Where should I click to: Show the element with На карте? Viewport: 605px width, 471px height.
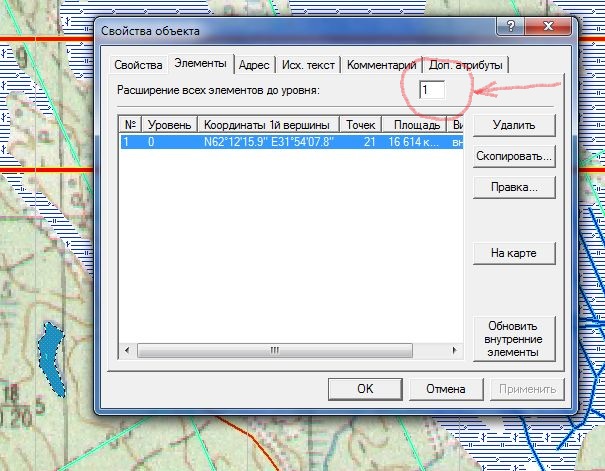tap(513, 253)
